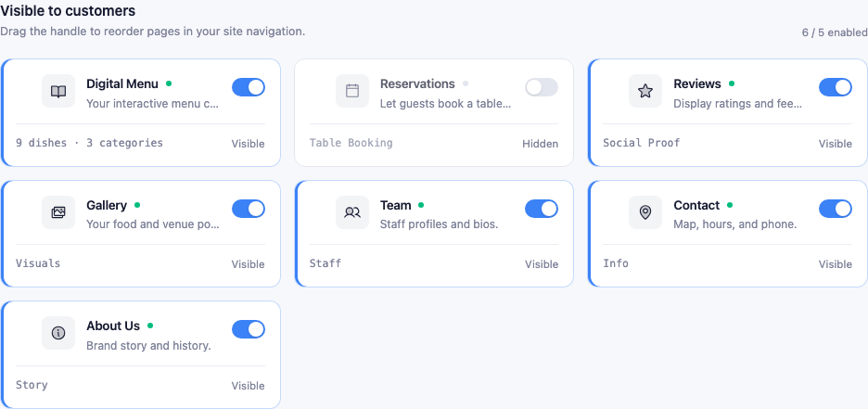Click 'Map, hours, and phone.' description
The image size is (868, 409).
[735, 224]
